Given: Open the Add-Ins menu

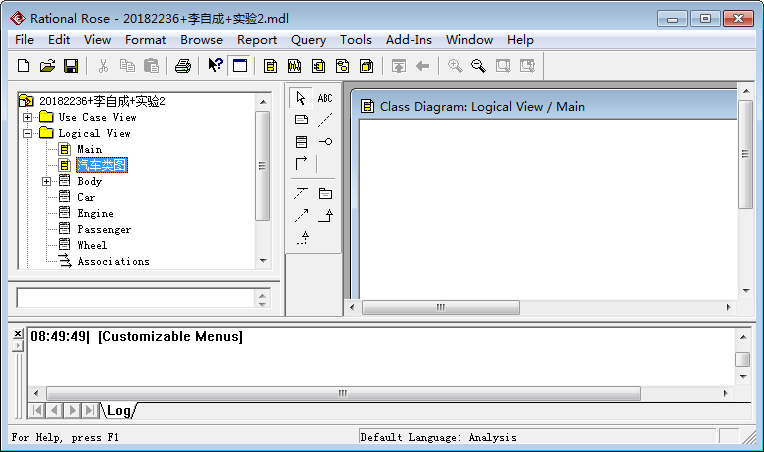Looking at the screenshot, I should [x=409, y=40].
